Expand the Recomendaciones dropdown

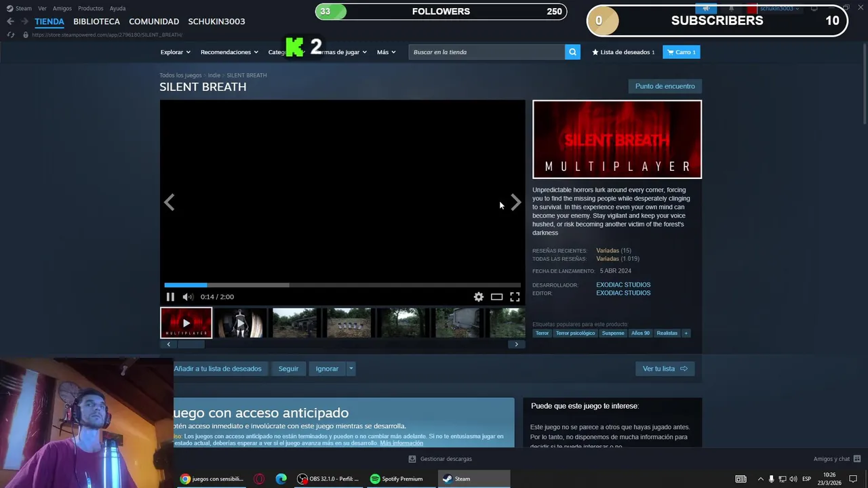pyautogui.click(x=229, y=52)
